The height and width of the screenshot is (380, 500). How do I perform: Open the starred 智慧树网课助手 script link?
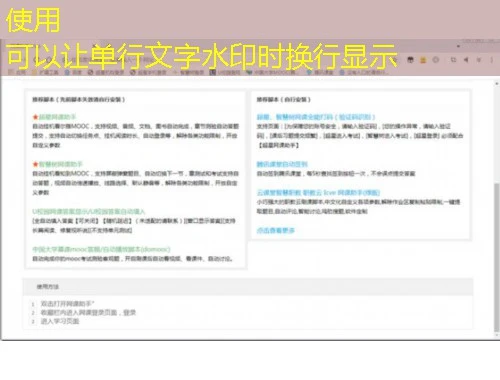pyautogui.click(x=60, y=164)
